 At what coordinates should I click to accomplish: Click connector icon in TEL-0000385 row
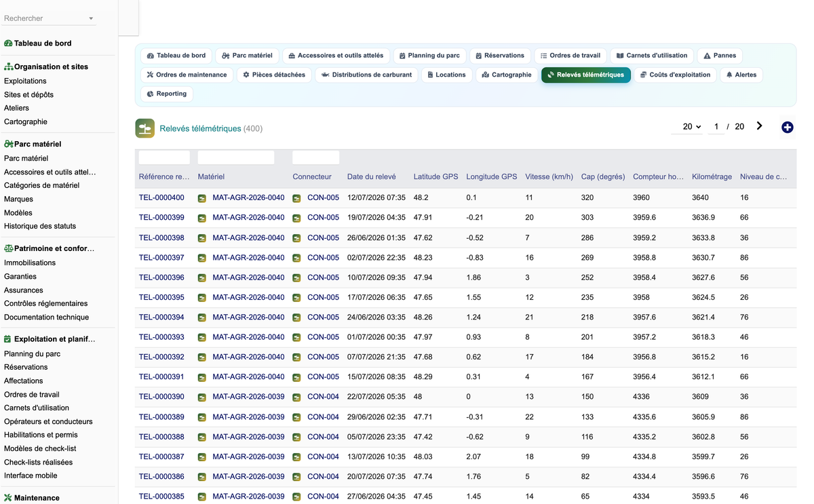(296, 497)
